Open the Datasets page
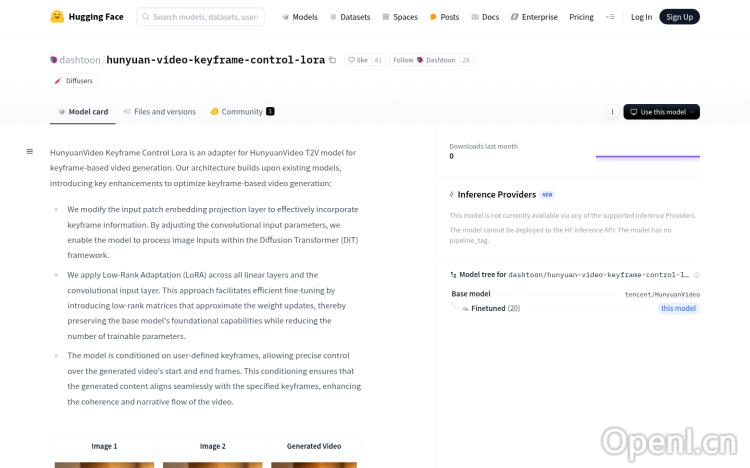The height and width of the screenshot is (468, 750). tap(350, 17)
